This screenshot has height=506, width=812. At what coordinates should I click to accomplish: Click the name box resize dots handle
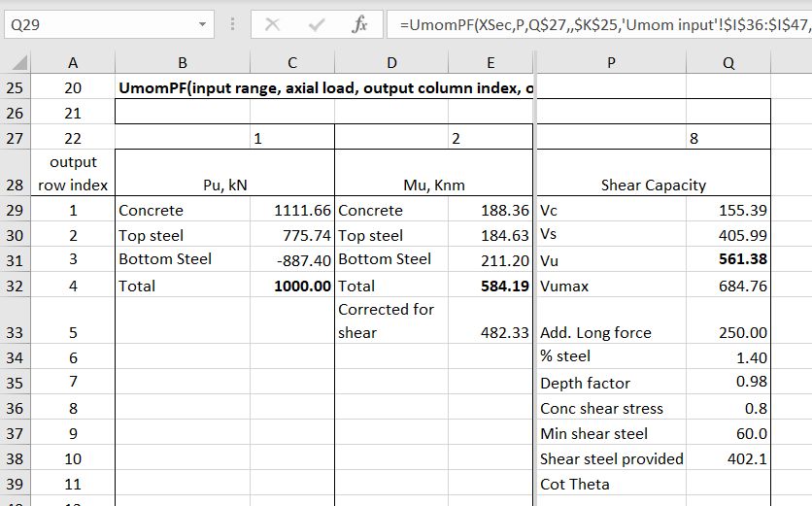point(232,24)
